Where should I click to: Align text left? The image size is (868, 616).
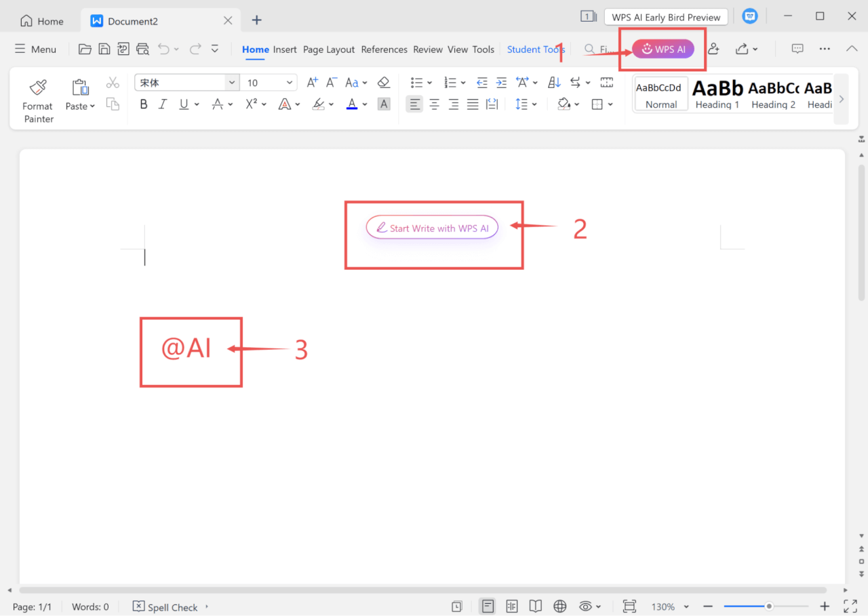coord(415,104)
